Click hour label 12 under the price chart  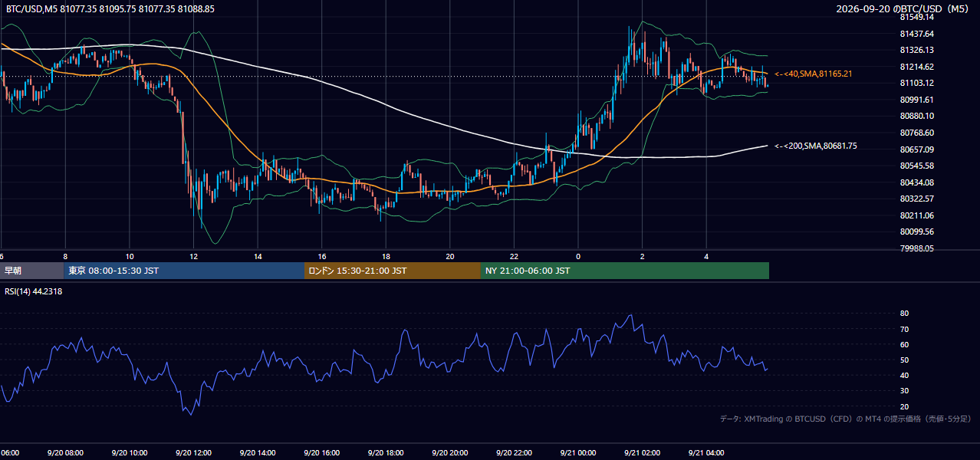[194, 256]
